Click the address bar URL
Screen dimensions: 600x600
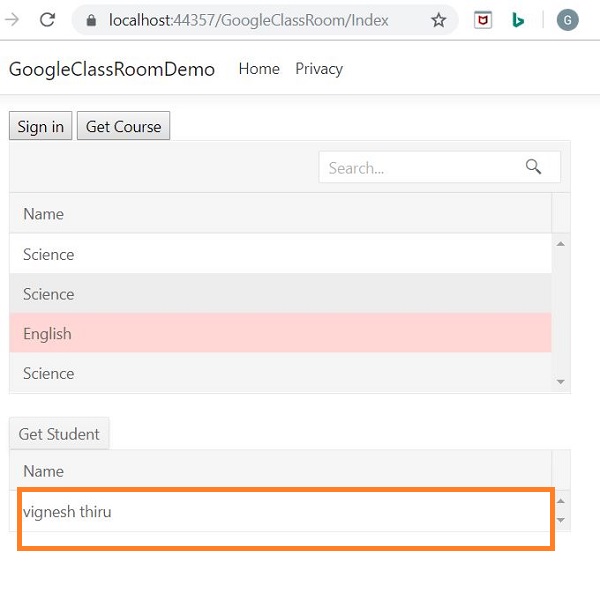pos(248,20)
